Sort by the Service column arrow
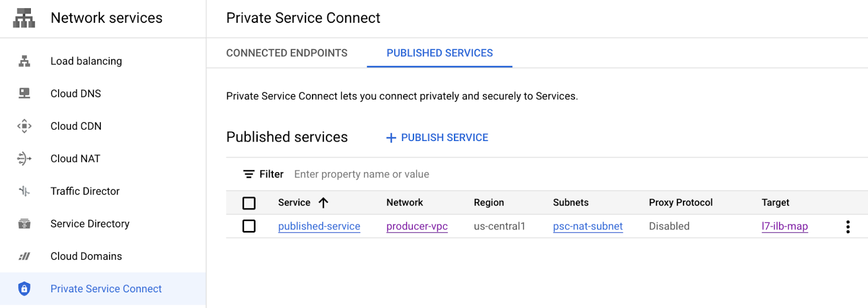868x308 pixels. 323,203
